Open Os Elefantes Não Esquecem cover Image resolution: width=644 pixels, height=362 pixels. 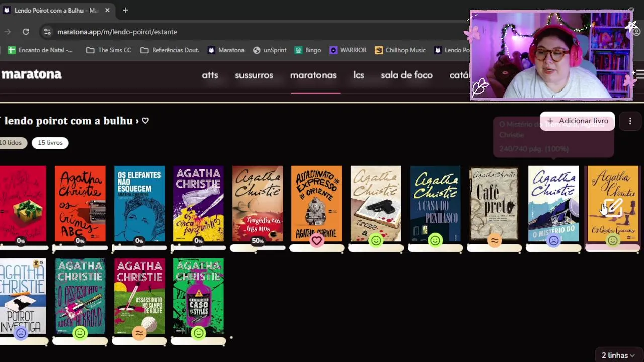click(139, 204)
